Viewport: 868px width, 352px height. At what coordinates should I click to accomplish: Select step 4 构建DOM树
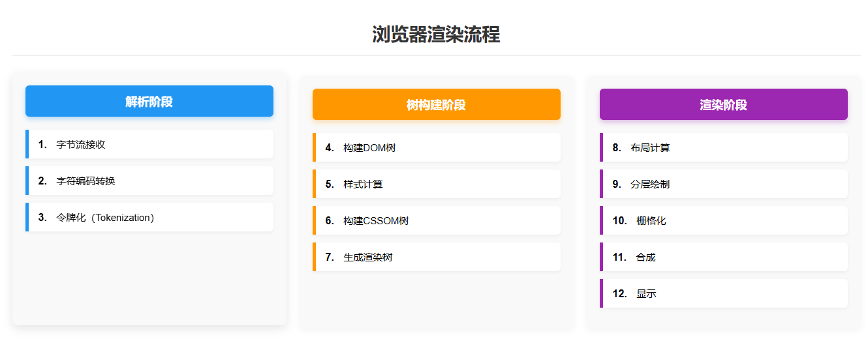pos(437,147)
